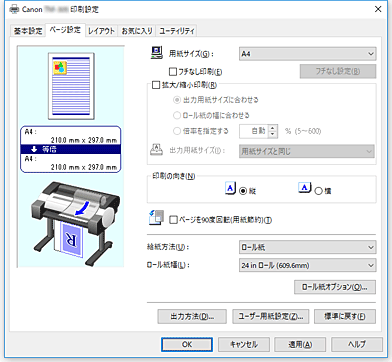The height and width of the screenshot is (362, 392).
Task: Click the 倍率 自動 scaling input field
Action: [254, 131]
